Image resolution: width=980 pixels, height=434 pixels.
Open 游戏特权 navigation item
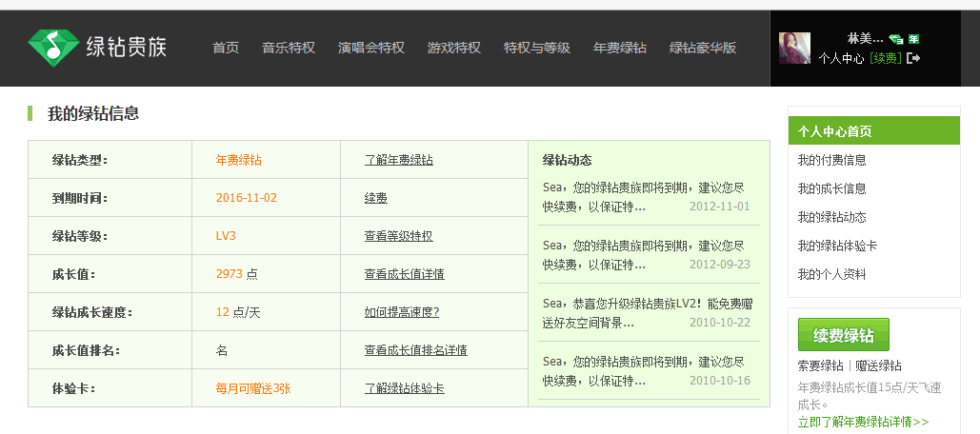pyautogui.click(x=453, y=48)
